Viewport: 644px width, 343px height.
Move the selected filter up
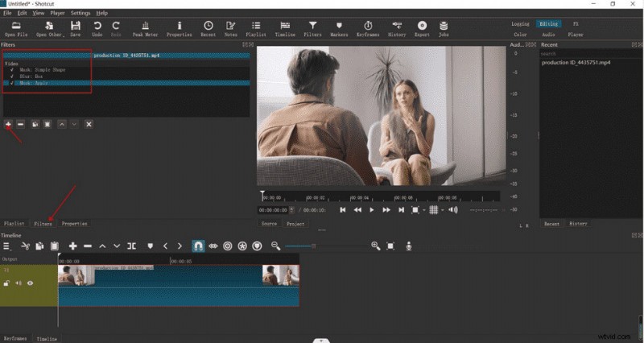coord(62,124)
